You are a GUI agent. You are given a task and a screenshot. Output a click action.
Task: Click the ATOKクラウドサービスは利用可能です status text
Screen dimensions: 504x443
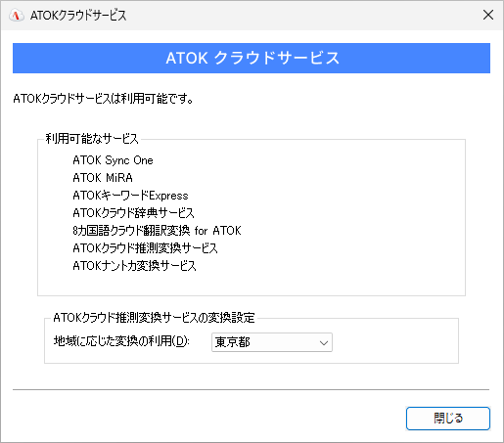pyautogui.click(x=104, y=98)
